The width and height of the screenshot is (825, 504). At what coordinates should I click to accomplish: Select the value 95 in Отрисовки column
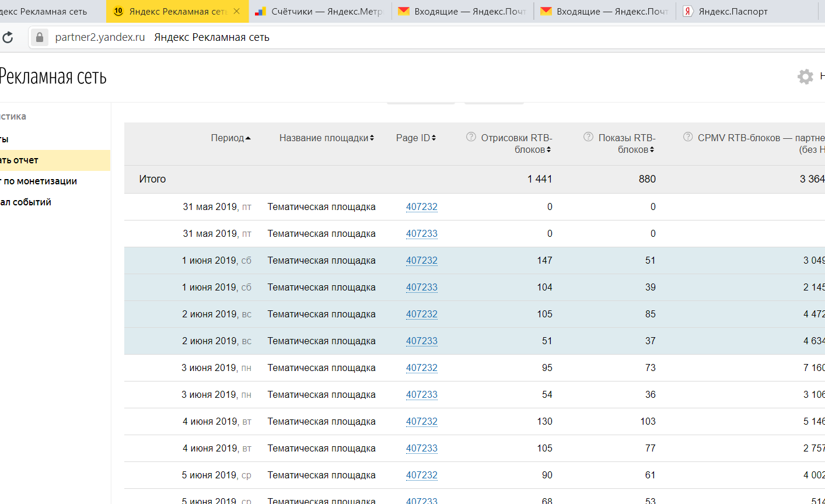click(x=547, y=368)
